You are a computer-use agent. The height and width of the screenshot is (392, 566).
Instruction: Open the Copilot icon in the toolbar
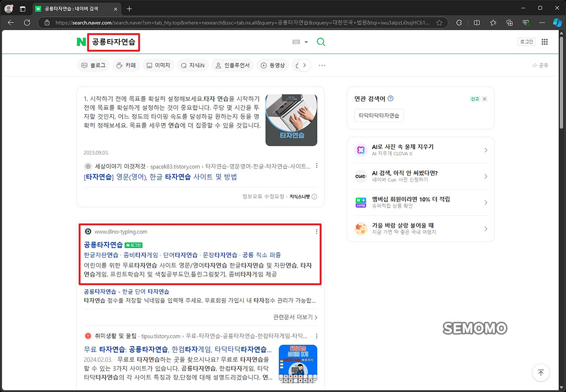point(557,22)
